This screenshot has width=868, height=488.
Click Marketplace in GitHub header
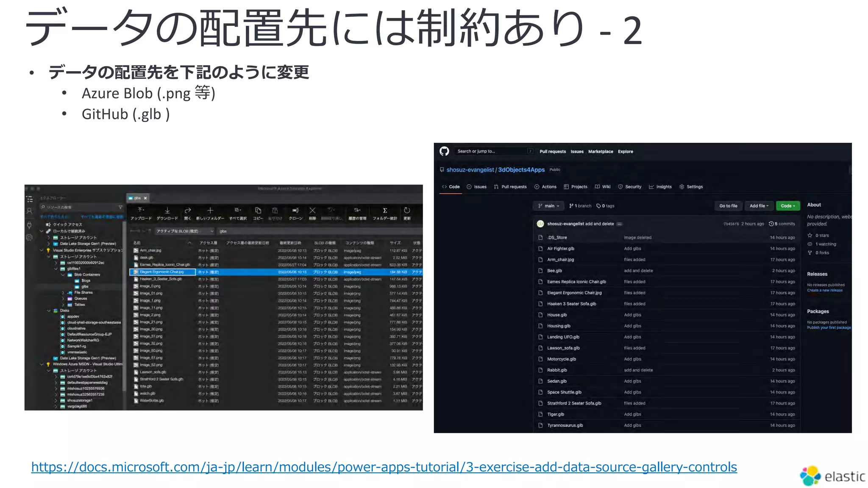(601, 151)
